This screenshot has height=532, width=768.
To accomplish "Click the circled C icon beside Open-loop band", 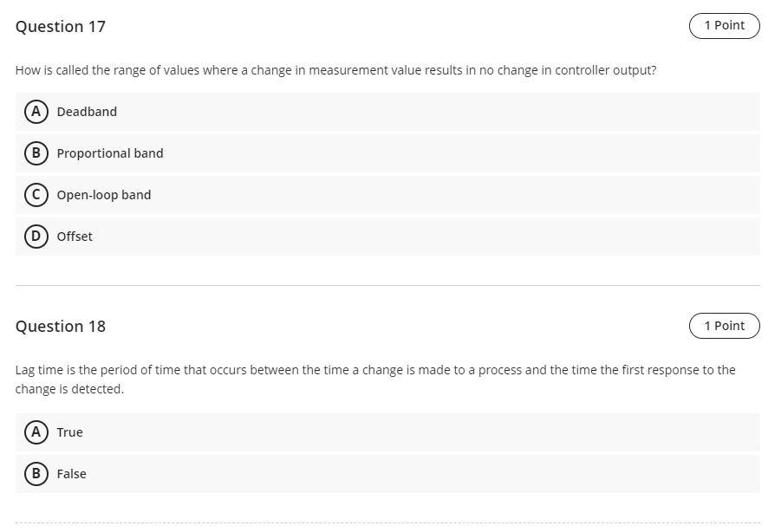I will tap(36, 194).
